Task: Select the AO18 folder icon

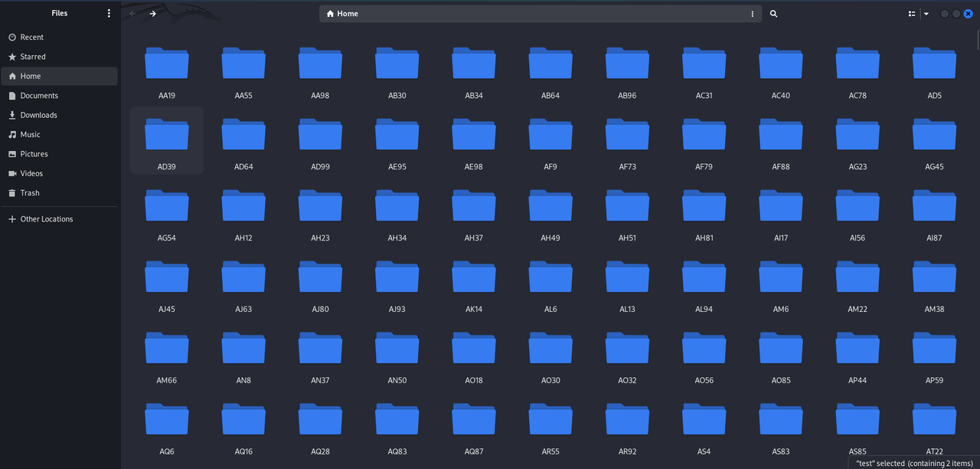Action: tap(474, 348)
